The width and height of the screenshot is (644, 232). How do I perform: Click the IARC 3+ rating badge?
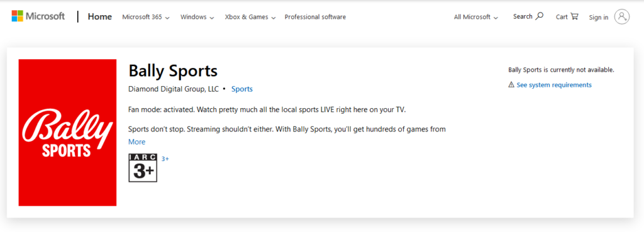point(143,167)
